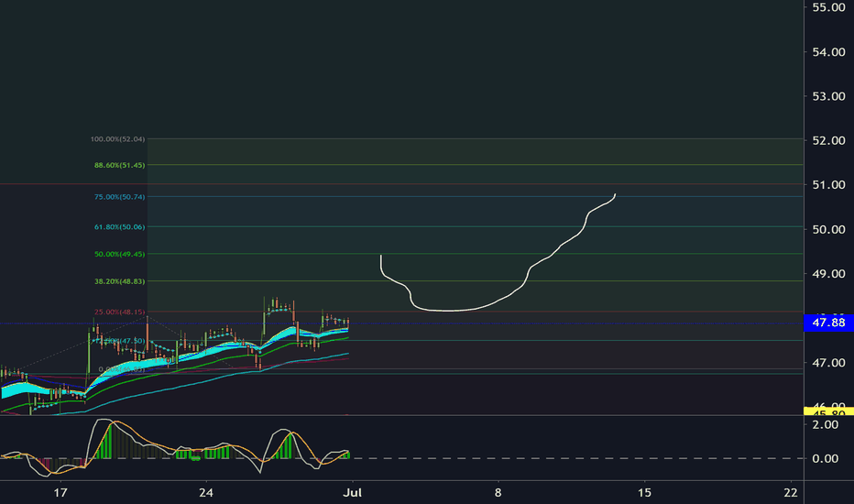Select the 47.00 price axis label
This screenshot has width=854, height=504.
(828, 362)
